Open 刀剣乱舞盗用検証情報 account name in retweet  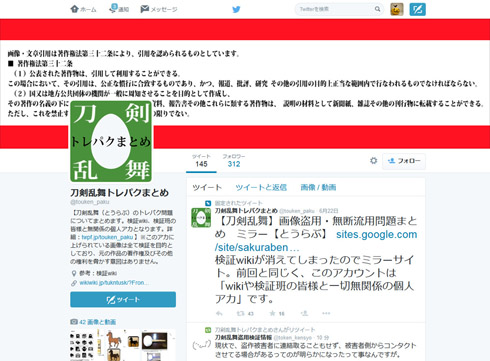(x=243, y=338)
